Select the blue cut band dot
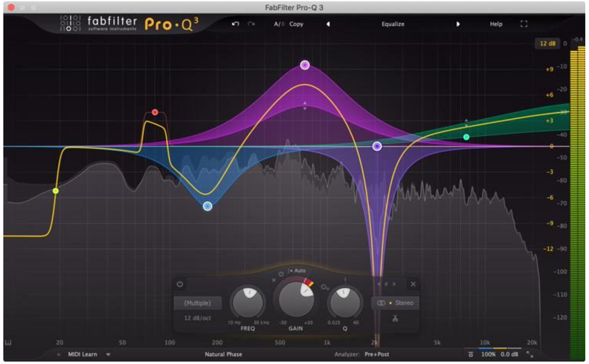This screenshot has height=364, width=589. pos(207,206)
